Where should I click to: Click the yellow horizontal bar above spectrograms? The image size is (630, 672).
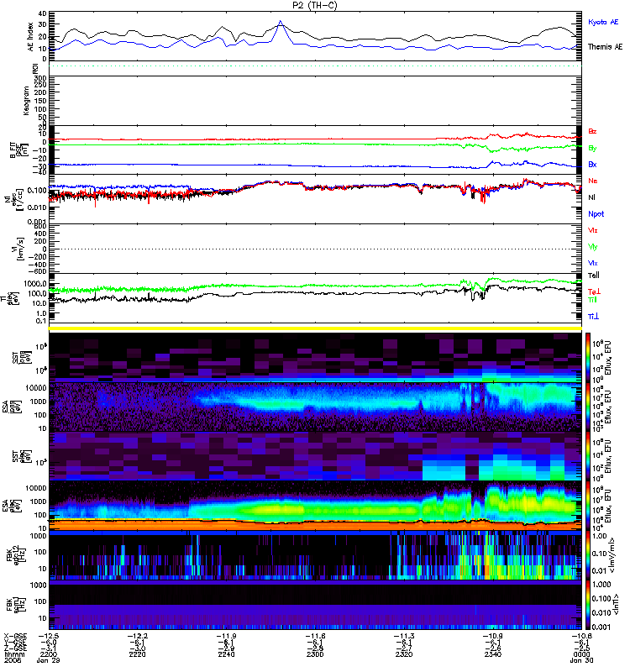[x=315, y=328]
